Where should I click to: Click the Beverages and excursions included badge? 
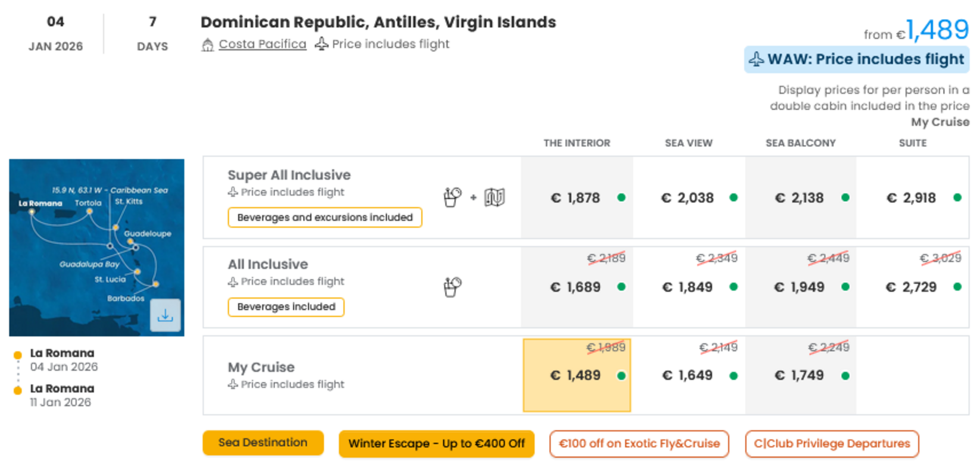pyautogui.click(x=324, y=217)
